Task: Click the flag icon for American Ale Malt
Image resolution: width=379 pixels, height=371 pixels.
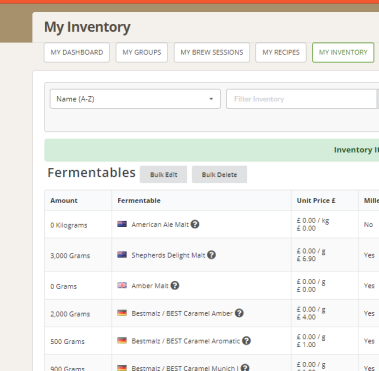Action: tap(122, 224)
